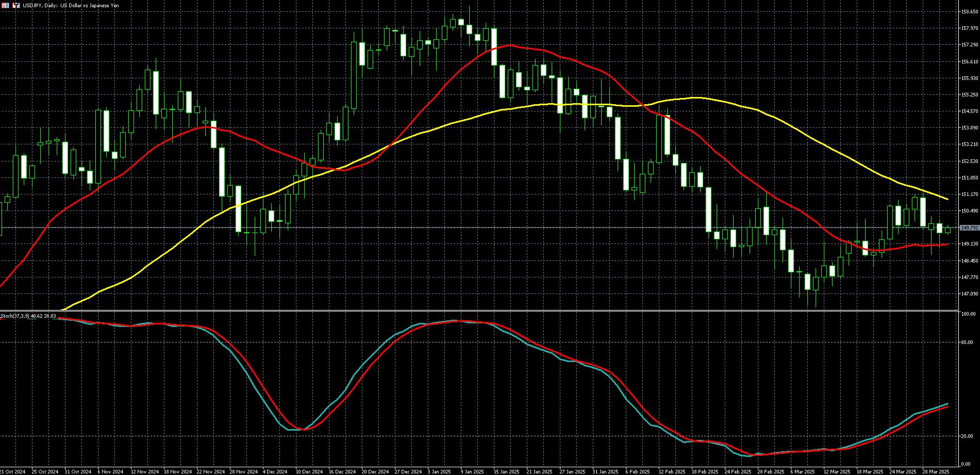Click the 100.00 level on the stochastic scale
Viewport: 980px width, 475px height.
point(968,314)
